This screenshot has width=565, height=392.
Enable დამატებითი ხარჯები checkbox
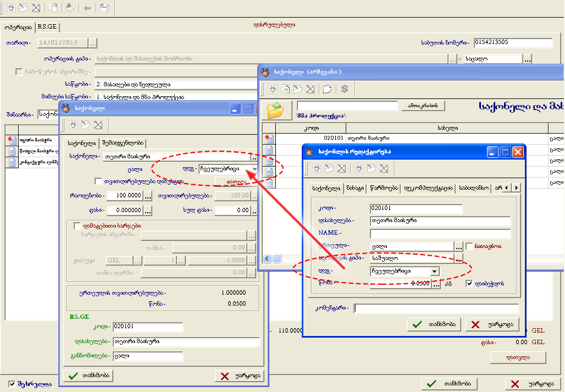77,225
